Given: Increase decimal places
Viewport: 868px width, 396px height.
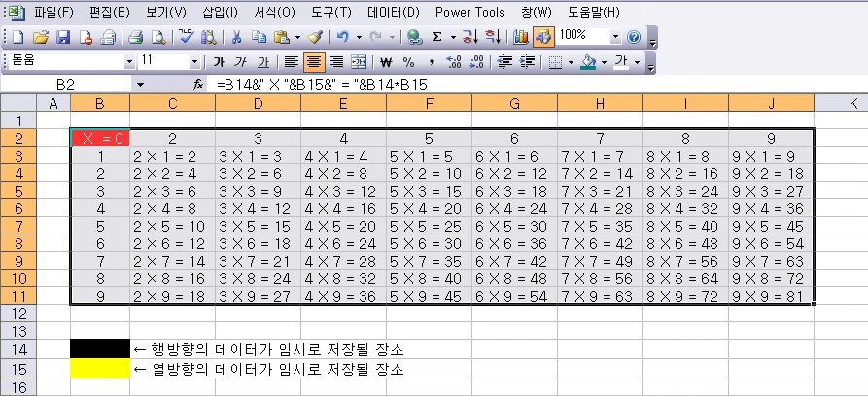Looking at the screenshot, I should (453, 62).
